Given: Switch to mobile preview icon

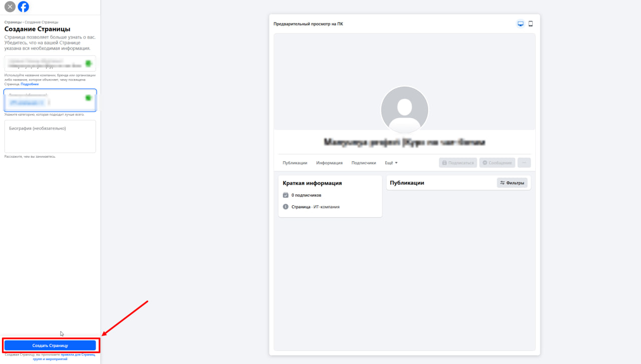Looking at the screenshot, I should (x=531, y=24).
